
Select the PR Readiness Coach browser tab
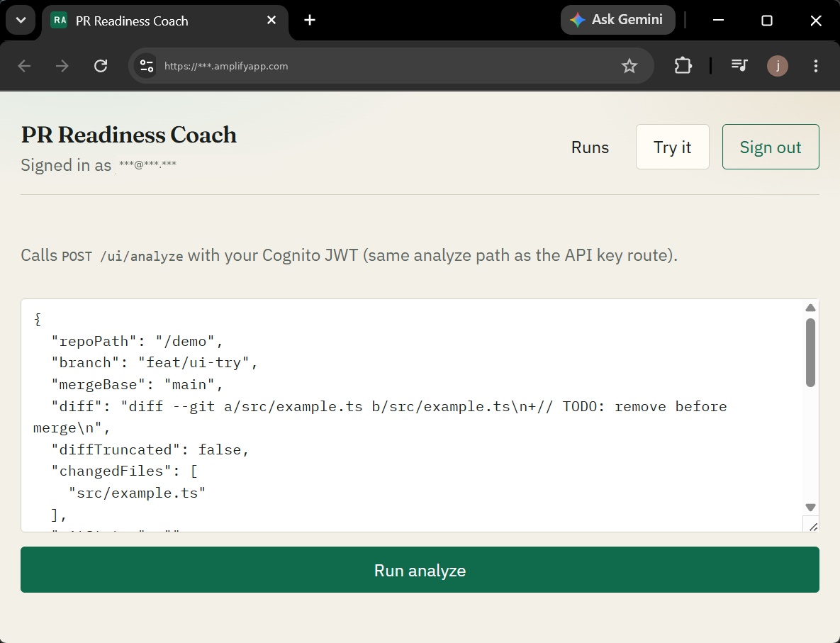164,21
